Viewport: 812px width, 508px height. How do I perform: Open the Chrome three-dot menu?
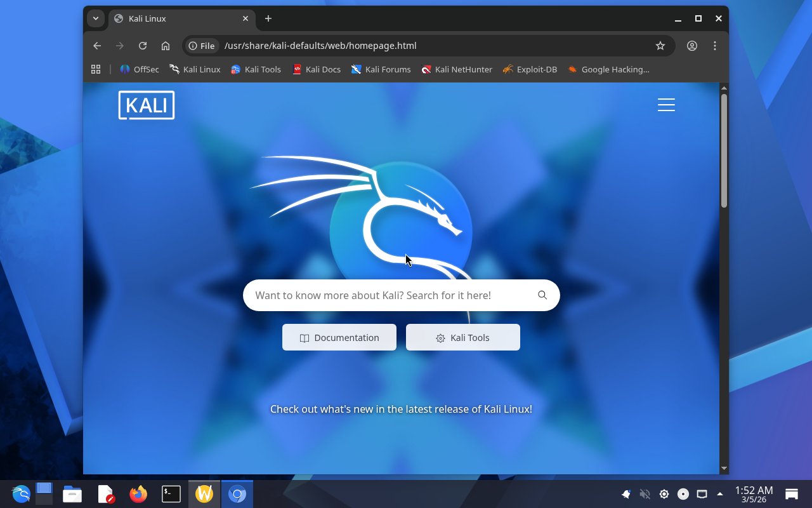click(715, 46)
